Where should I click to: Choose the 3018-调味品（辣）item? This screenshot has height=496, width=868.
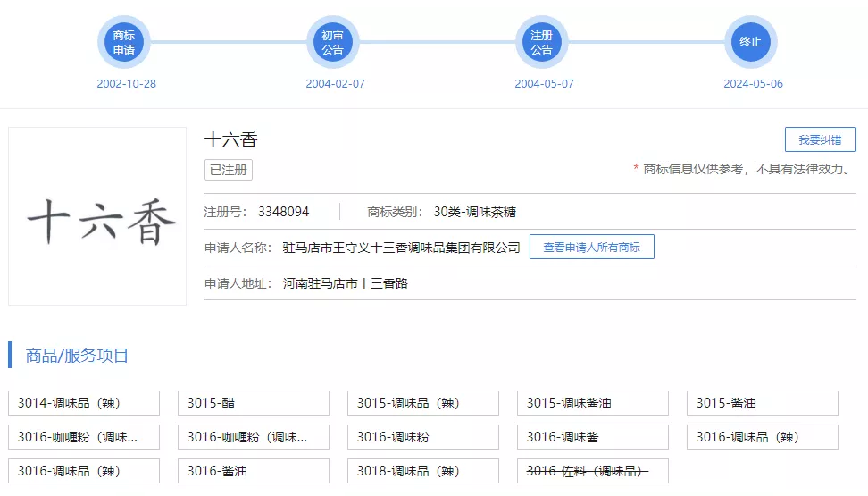click(423, 471)
